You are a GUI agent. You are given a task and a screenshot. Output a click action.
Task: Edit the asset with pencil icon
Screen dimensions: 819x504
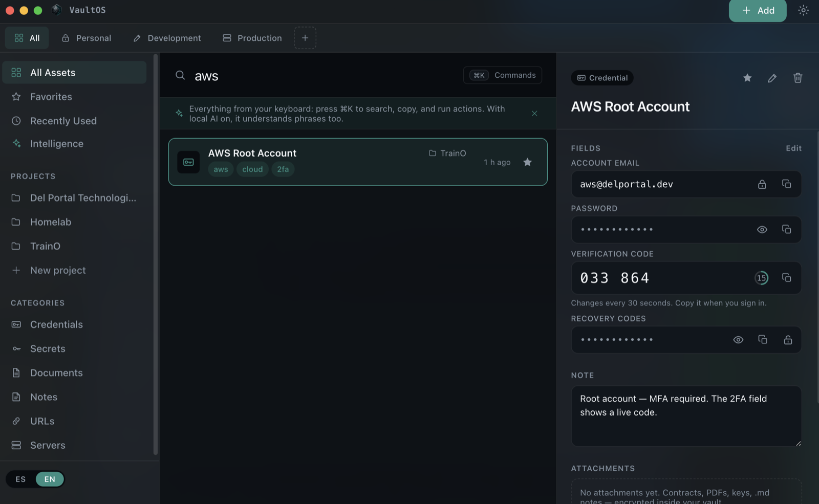pos(772,78)
